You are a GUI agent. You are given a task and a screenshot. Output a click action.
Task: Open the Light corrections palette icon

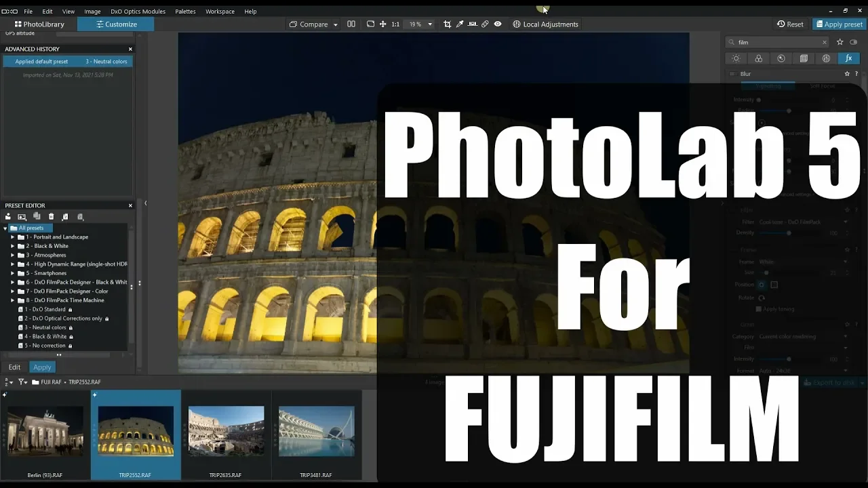736,58
